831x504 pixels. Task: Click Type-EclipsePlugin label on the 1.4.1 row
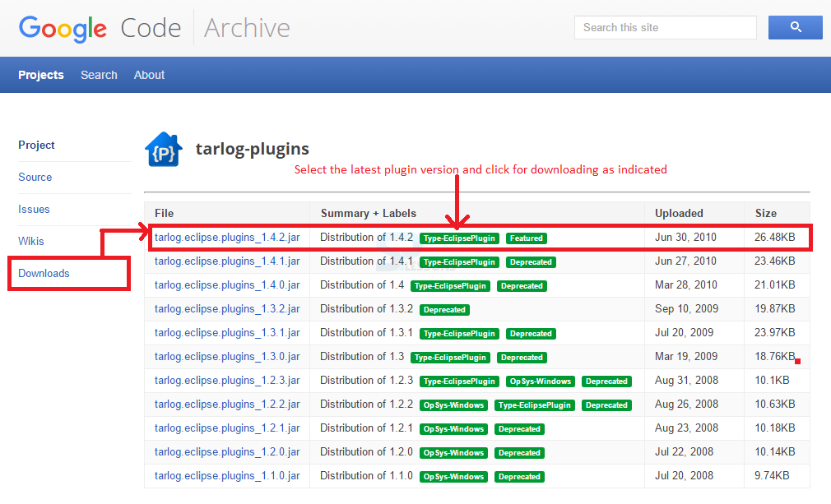coord(459,262)
